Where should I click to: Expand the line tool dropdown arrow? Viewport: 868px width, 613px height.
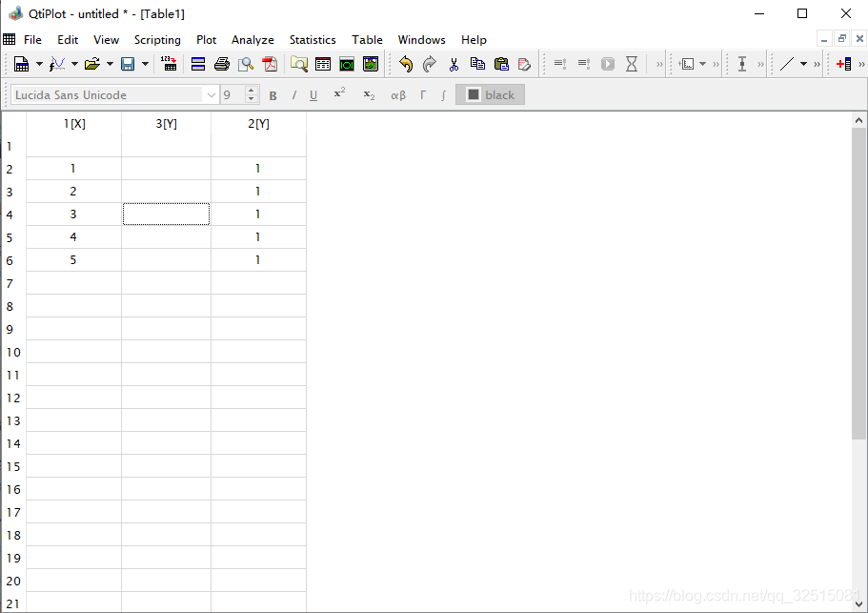[x=803, y=64]
